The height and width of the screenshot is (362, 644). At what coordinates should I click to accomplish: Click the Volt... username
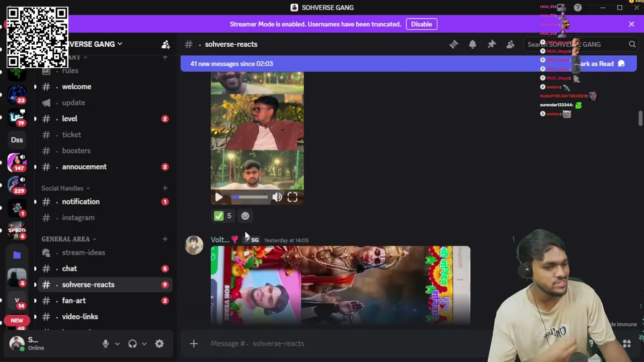coord(220,240)
